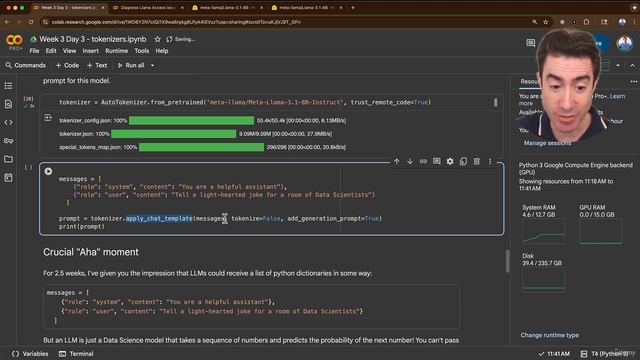Expand the Run all dropdown arrow
The image size is (640, 360).
(x=153, y=65)
